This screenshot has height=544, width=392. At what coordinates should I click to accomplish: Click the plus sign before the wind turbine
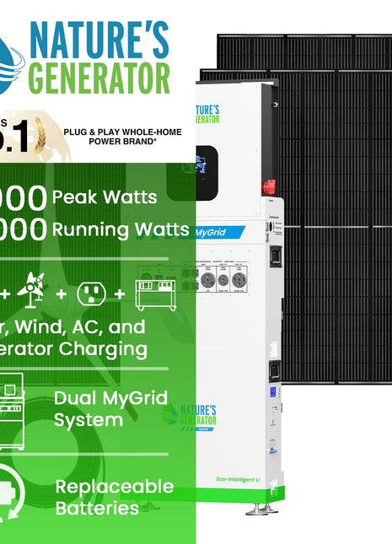5,294
